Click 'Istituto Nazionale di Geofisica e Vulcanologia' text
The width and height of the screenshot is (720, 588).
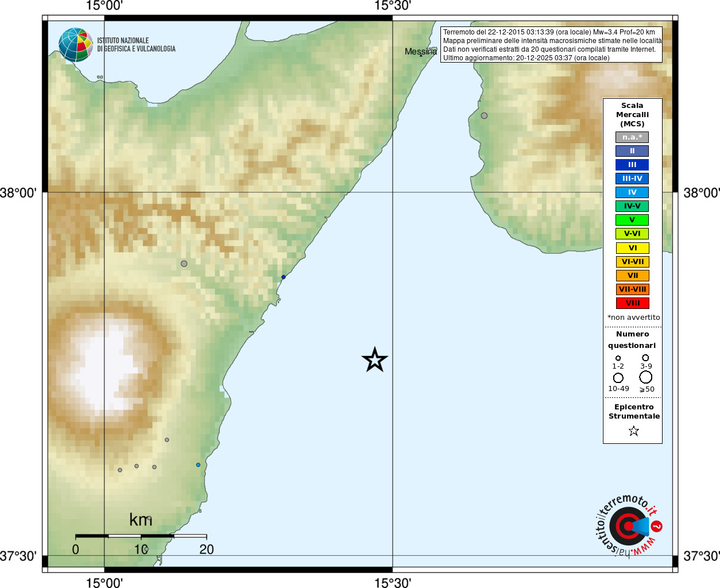point(136,45)
